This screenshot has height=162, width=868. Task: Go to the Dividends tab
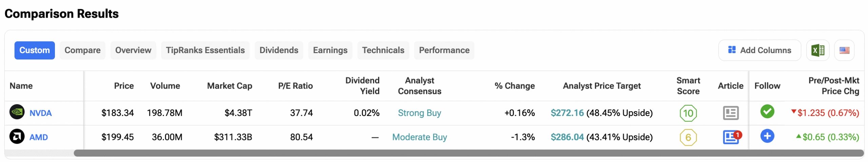[279, 50]
